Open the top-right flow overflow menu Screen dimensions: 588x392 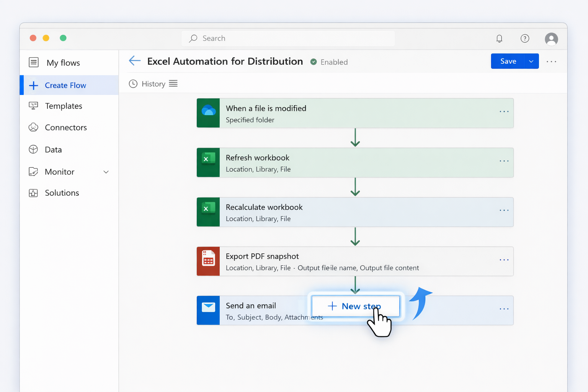tap(551, 61)
